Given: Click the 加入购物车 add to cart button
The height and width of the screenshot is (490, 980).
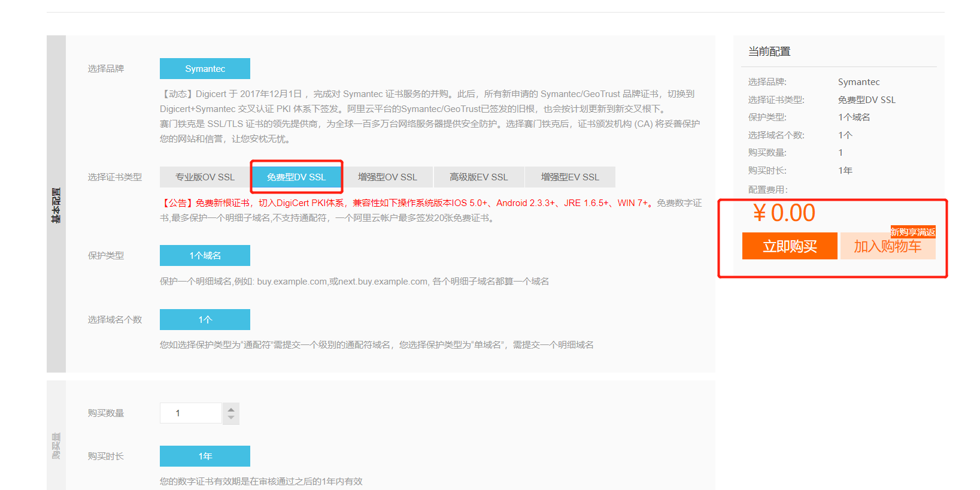Looking at the screenshot, I should [888, 246].
